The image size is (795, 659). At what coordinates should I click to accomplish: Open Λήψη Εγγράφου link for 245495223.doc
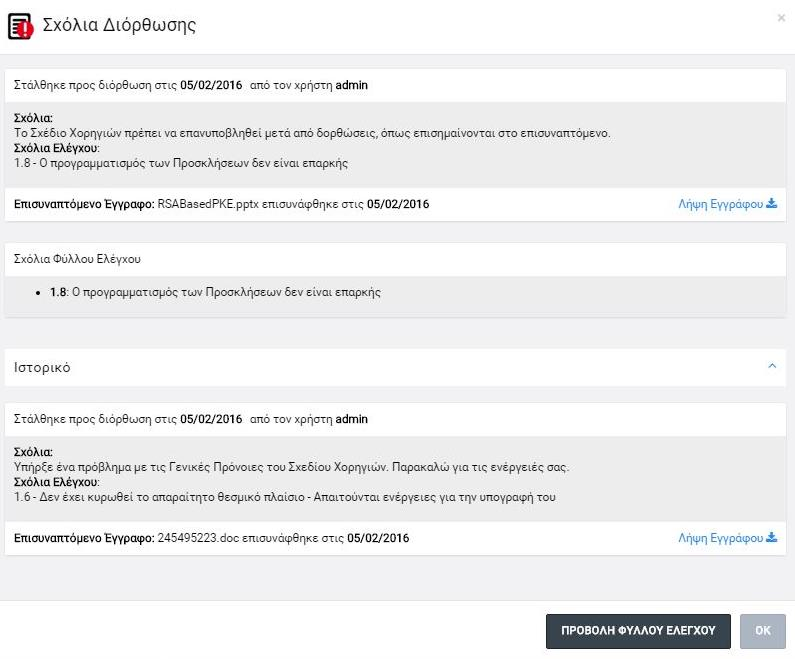(720, 538)
